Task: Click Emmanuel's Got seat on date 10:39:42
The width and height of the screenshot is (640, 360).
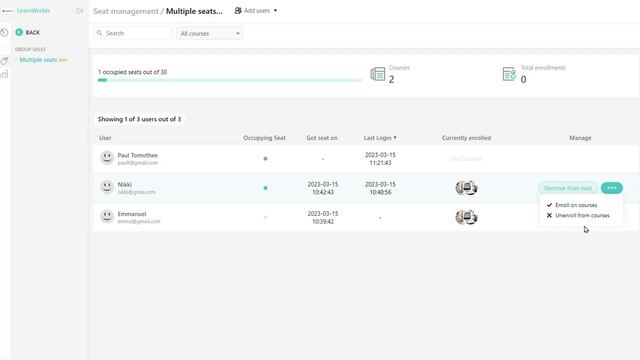Action: click(x=322, y=218)
